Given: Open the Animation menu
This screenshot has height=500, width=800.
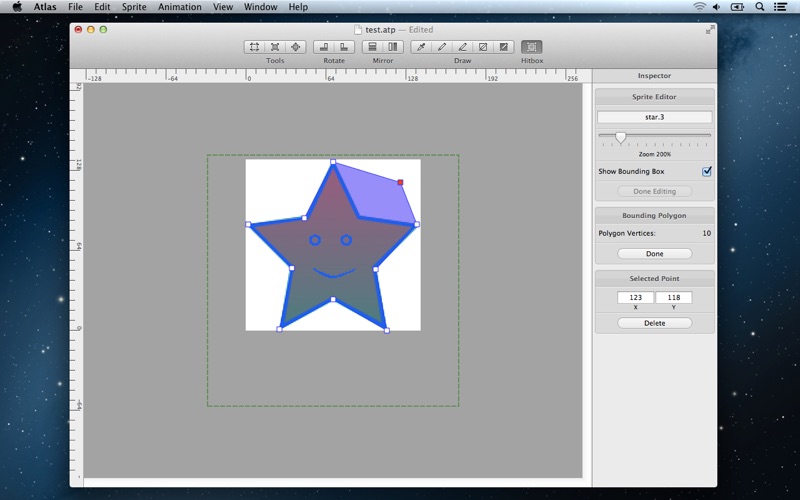Looking at the screenshot, I should (180, 7).
